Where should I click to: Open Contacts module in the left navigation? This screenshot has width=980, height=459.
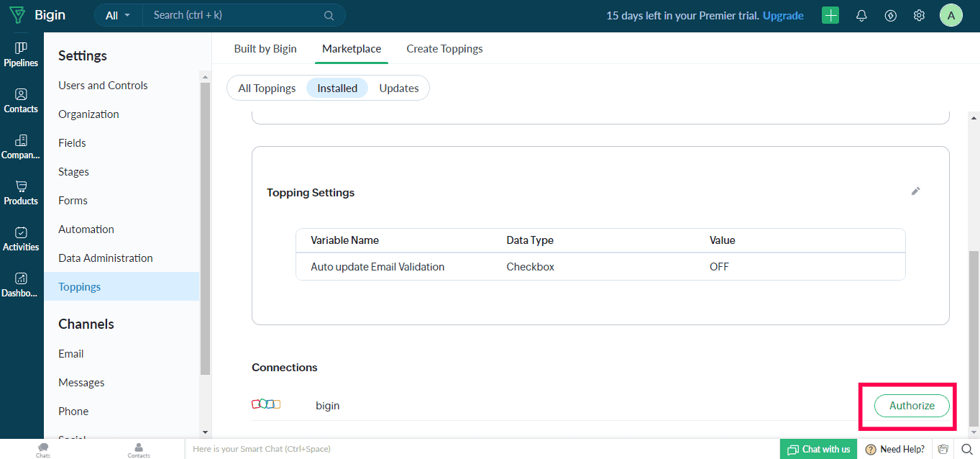21,100
